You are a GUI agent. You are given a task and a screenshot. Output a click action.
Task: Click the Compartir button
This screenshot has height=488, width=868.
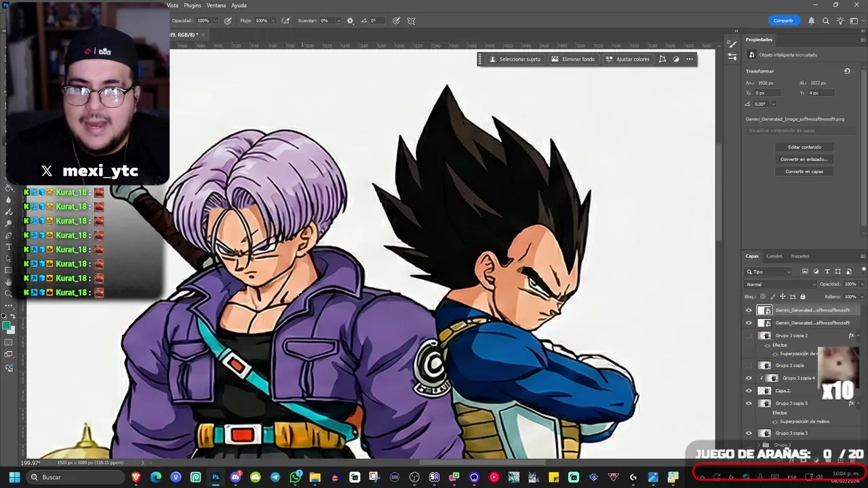point(783,20)
